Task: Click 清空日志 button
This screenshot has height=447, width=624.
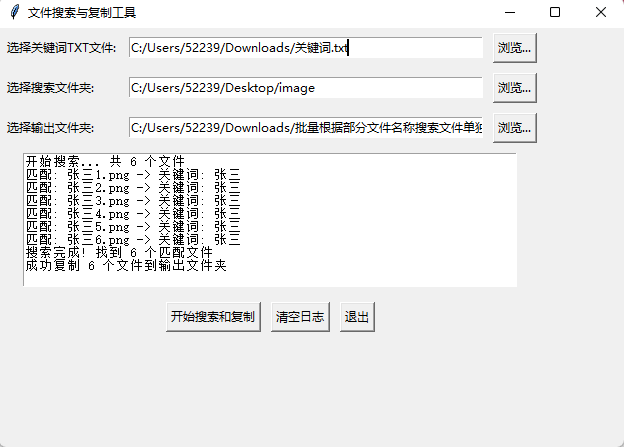Action: [300, 317]
